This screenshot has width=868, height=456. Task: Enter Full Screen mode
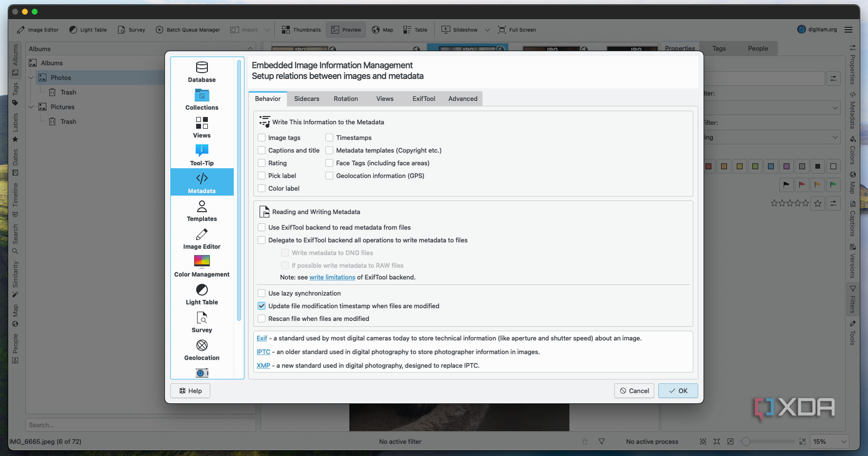tap(517, 30)
